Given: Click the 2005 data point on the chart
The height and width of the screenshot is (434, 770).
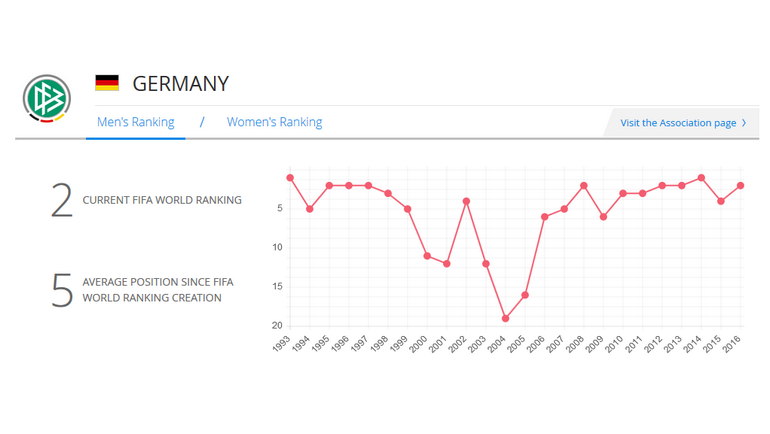Looking at the screenshot, I should 525,295.
